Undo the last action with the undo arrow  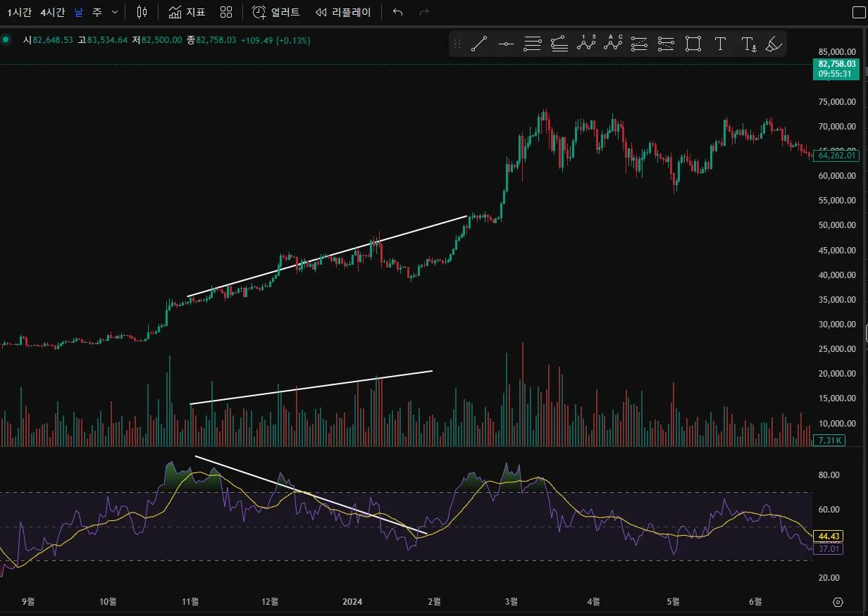[398, 12]
